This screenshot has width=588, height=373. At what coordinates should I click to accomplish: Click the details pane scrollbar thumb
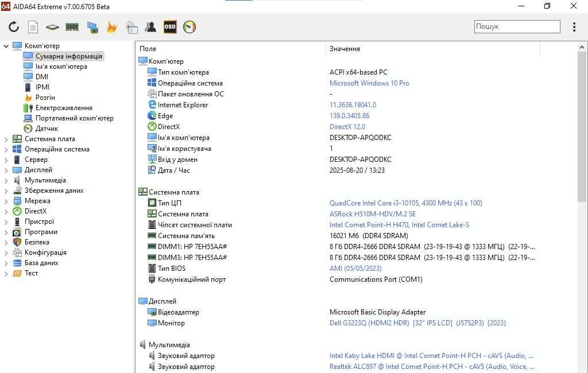pyautogui.click(x=582, y=127)
